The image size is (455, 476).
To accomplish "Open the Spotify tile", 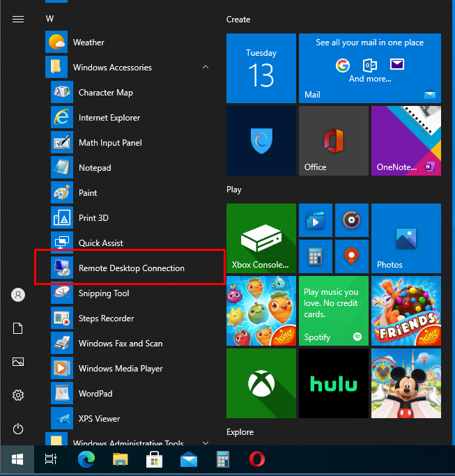I will click(x=334, y=311).
